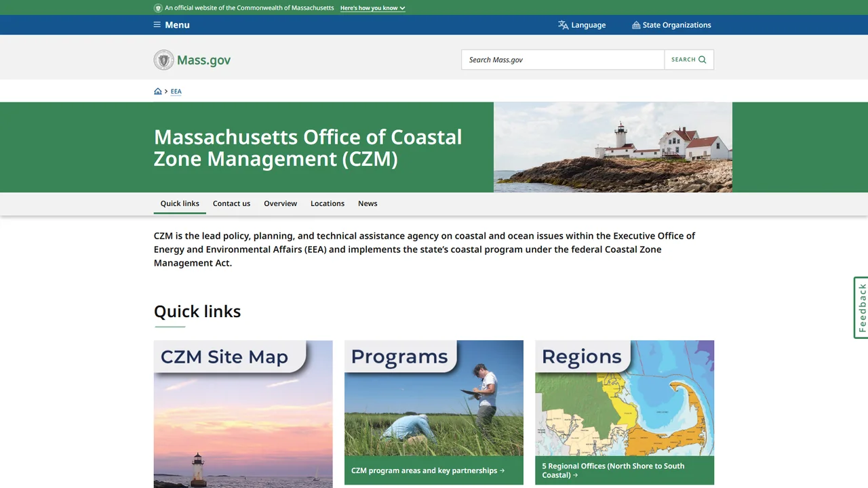Open the Feedback side tab
This screenshot has height=488, width=868.
pyautogui.click(x=861, y=308)
